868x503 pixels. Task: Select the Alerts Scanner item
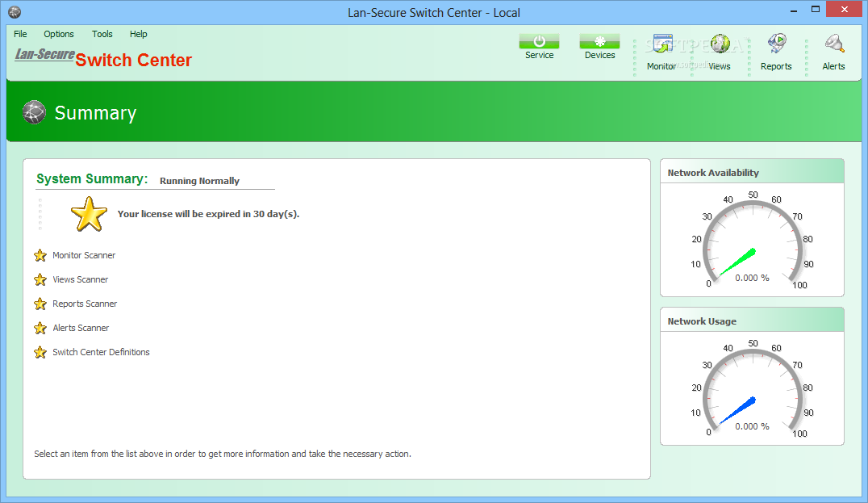click(x=81, y=328)
